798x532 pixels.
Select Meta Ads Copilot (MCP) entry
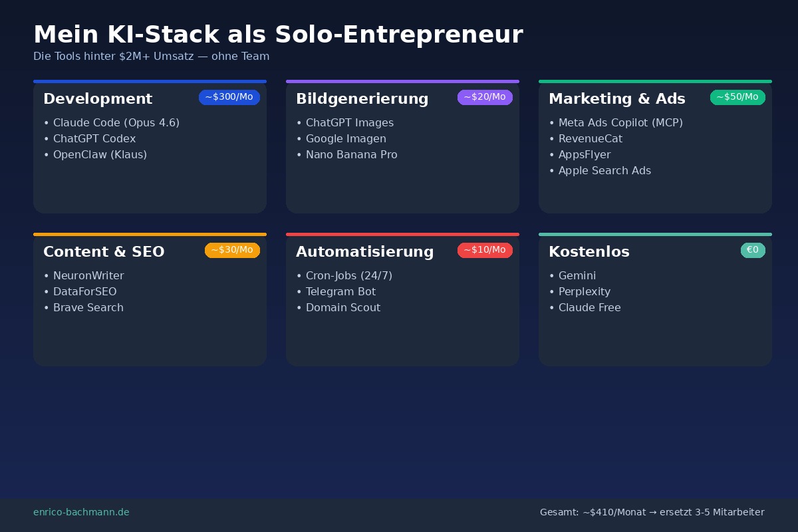click(620, 123)
